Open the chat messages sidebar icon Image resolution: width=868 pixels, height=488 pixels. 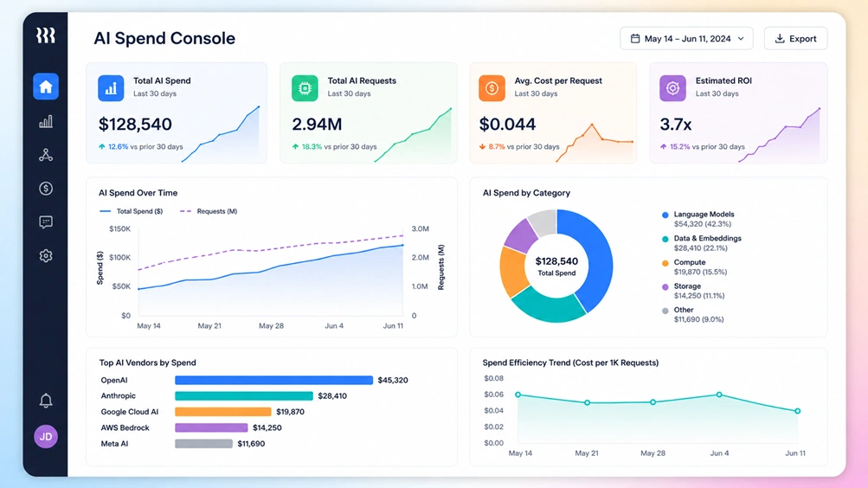(x=46, y=222)
